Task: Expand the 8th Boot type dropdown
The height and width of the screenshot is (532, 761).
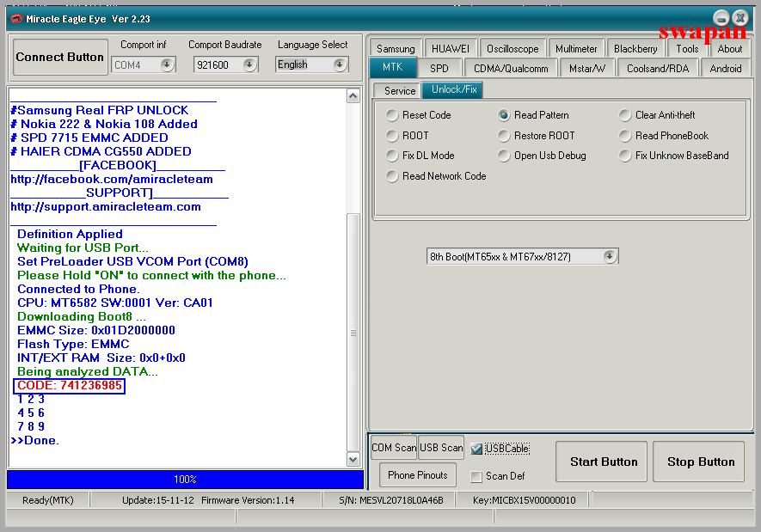Action: (x=610, y=256)
